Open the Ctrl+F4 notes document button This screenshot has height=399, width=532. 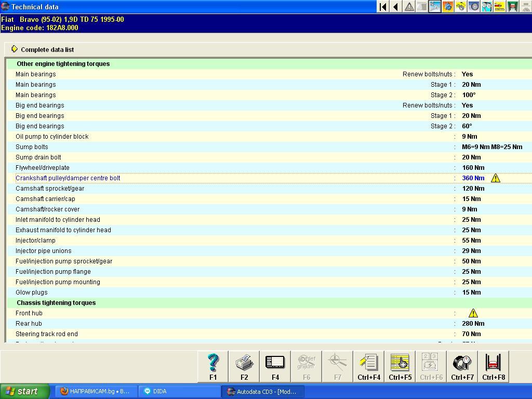pyautogui.click(x=369, y=366)
